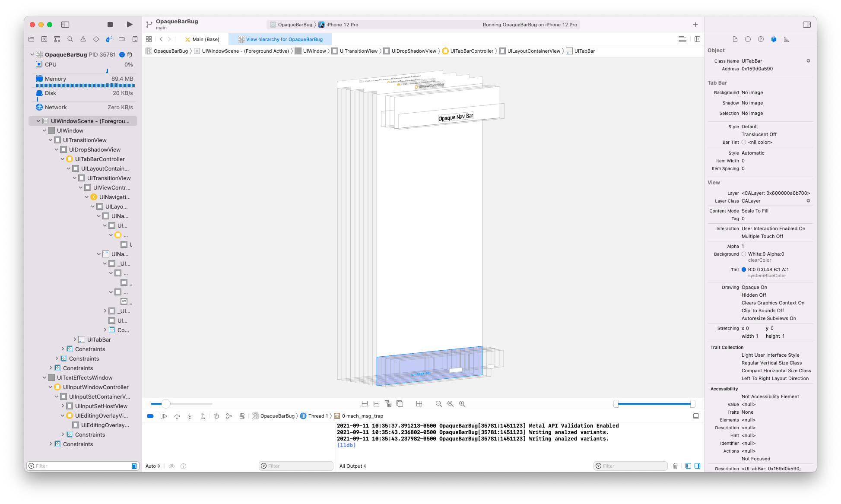Click the Stop button in the toolbar
This screenshot has width=841, height=504.
pos(110,25)
